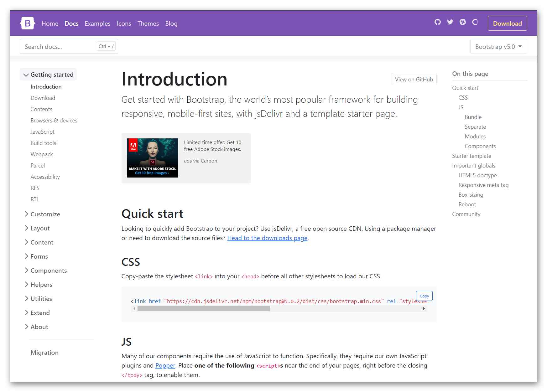Open Browsers & devices in sidebar

coord(54,120)
